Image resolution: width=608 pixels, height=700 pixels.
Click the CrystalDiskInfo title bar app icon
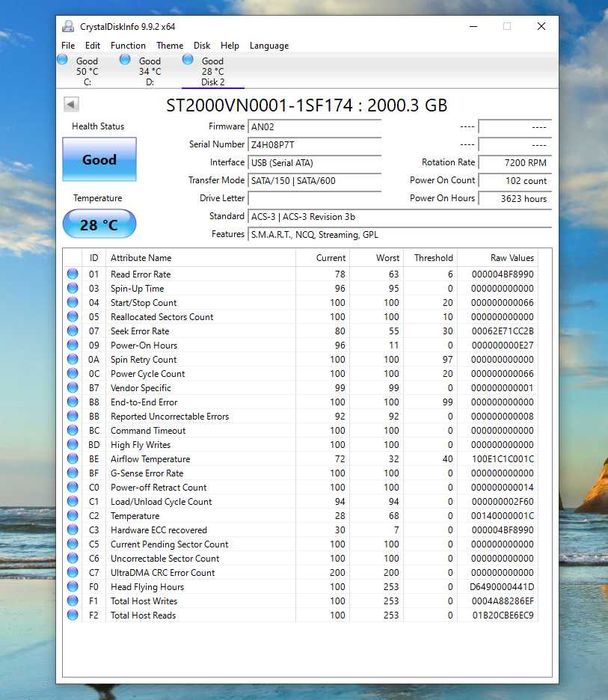68,26
